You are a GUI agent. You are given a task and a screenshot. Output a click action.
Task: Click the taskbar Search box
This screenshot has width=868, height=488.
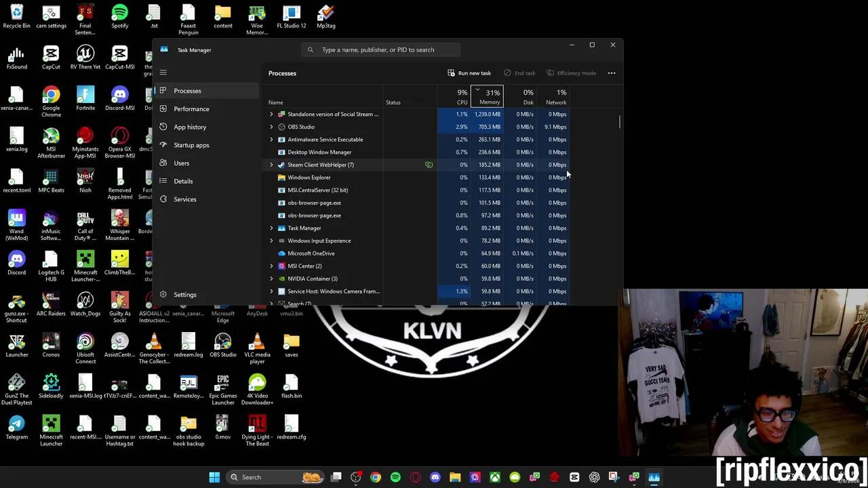click(x=275, y=477)
